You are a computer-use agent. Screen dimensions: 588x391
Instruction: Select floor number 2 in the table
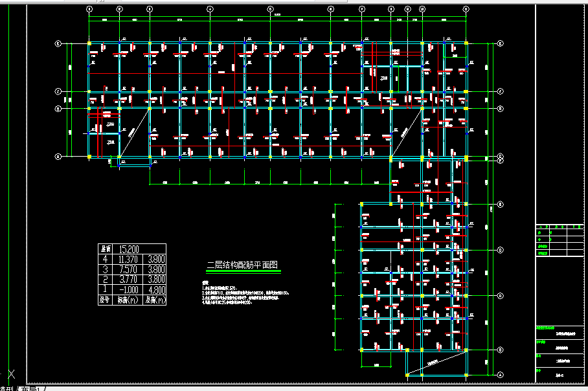(105, 279)
